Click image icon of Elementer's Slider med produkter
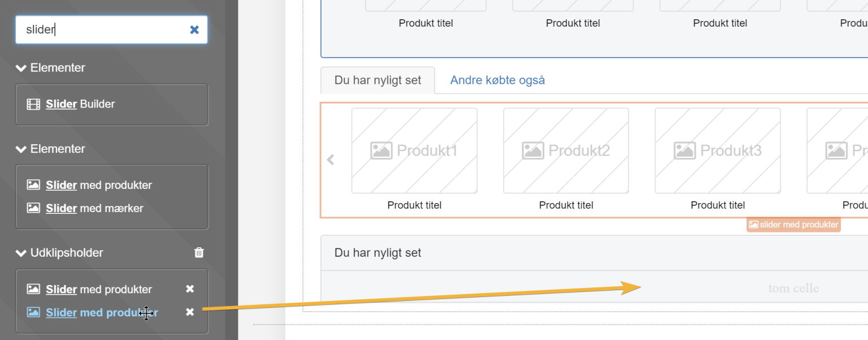Screen dimensions: 868x340 [33, 185]
